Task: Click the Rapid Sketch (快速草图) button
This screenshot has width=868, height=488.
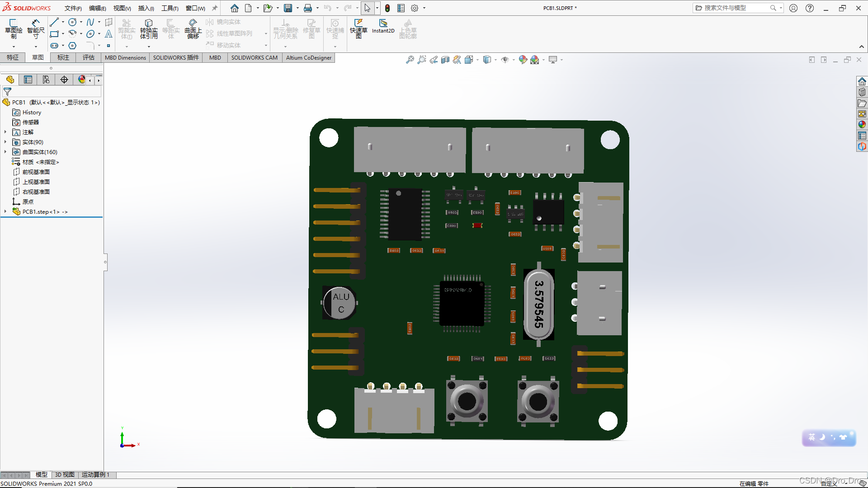Action: click(x=359, y=29)
